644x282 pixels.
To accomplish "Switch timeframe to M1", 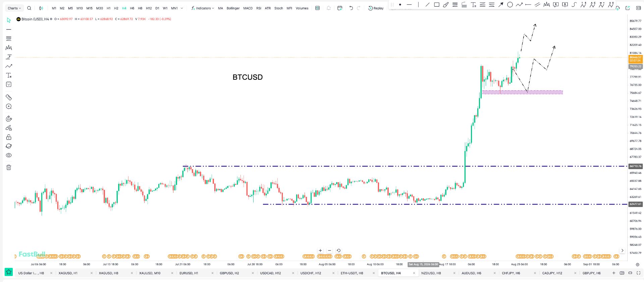I will [x=54, y=8].
